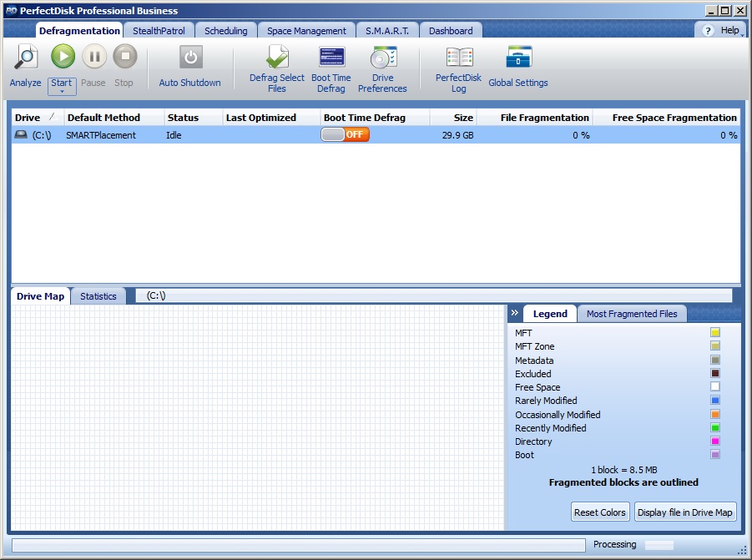Collapse the legend panel with double-arrow

pyautogui.click(x=515, y=313)
